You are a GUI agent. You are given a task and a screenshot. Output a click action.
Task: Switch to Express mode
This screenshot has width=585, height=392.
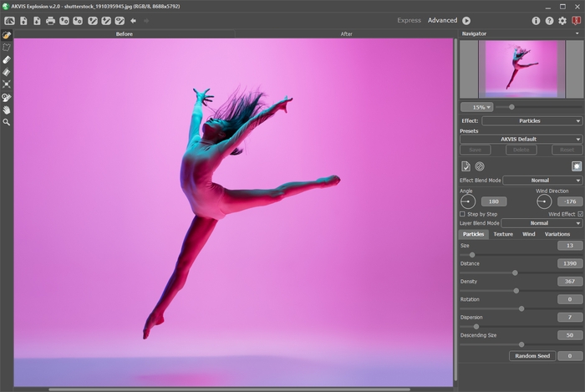coord(409,21)
